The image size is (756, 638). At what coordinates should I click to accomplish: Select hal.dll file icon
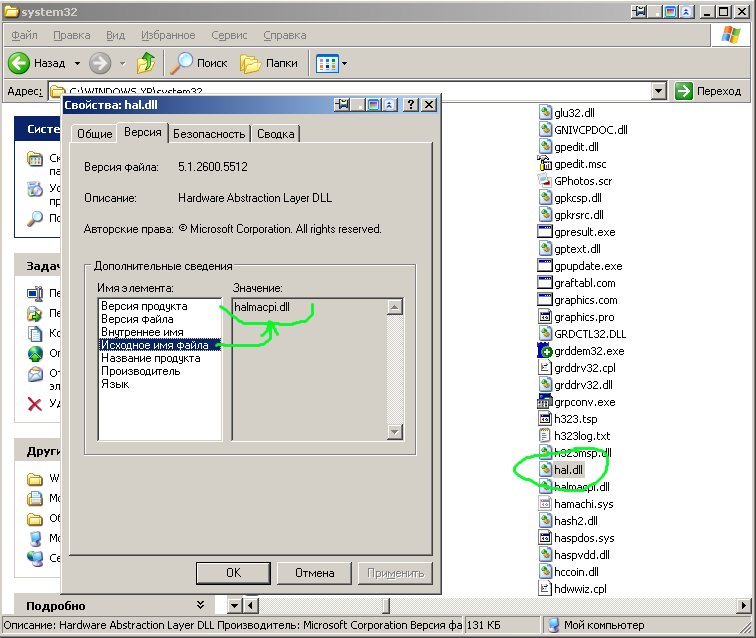pos(545,469)
